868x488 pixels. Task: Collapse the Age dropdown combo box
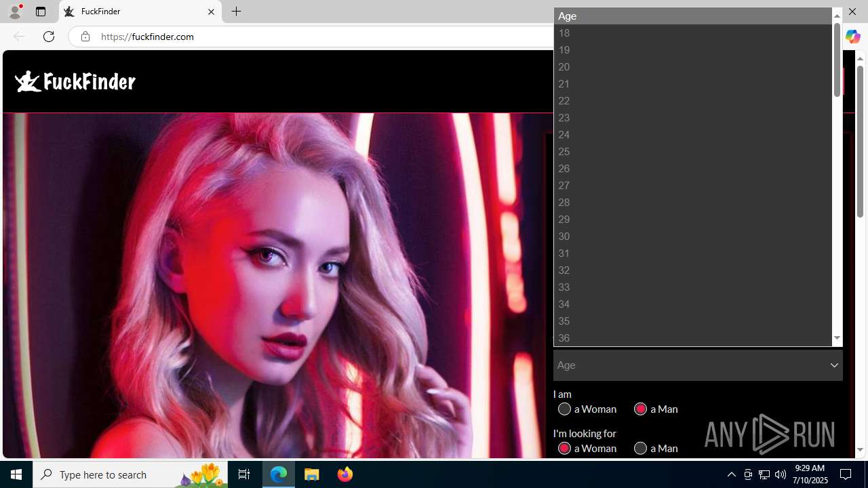pos(698,365)
